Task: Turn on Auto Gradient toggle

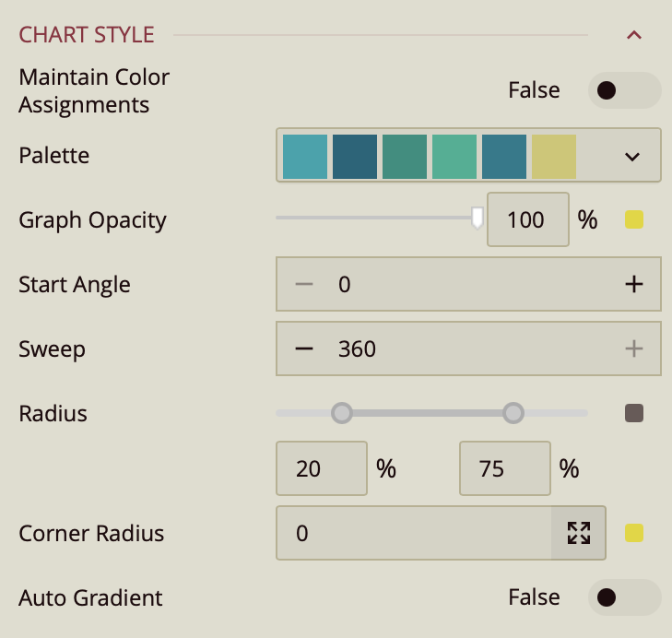Action: 624,597
